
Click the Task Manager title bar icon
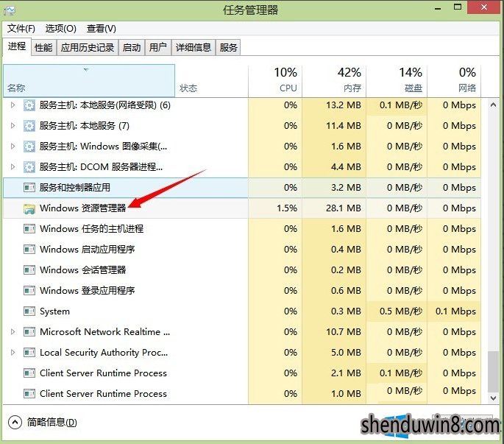point(10,10)
